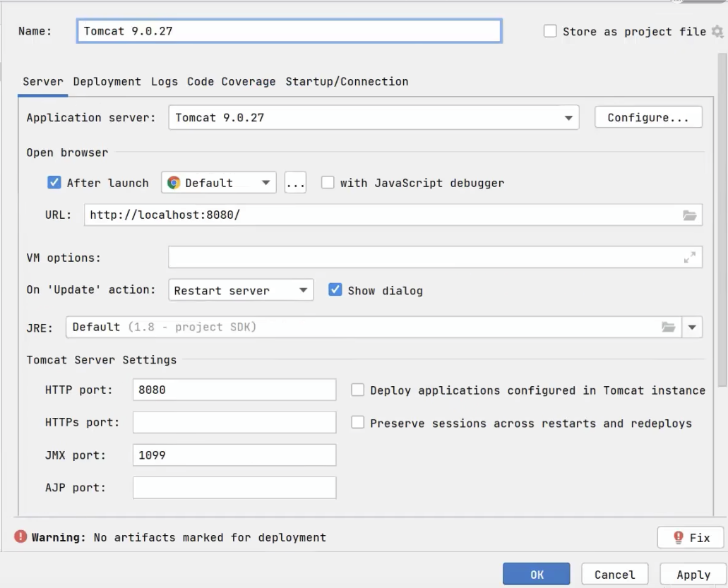Open the Startup/Connection tab
The width and height of the screenshot is (728, 588).
coord(347,82)
